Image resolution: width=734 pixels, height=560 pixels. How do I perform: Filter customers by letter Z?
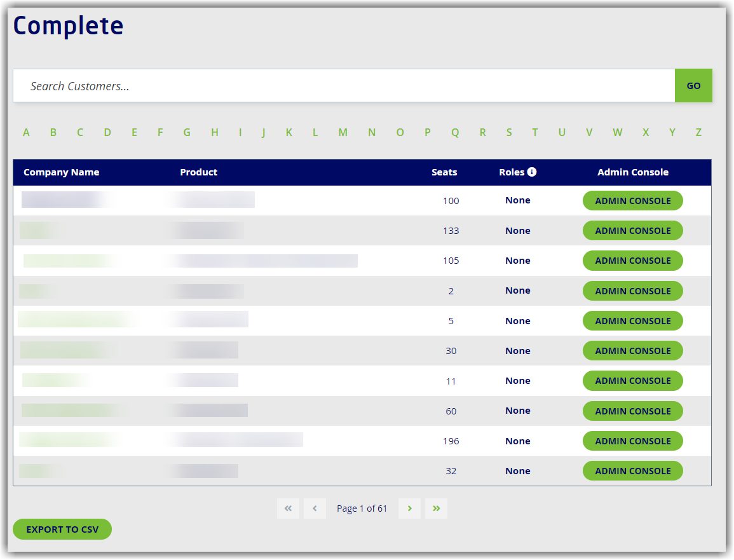click(x=698, y=132)
